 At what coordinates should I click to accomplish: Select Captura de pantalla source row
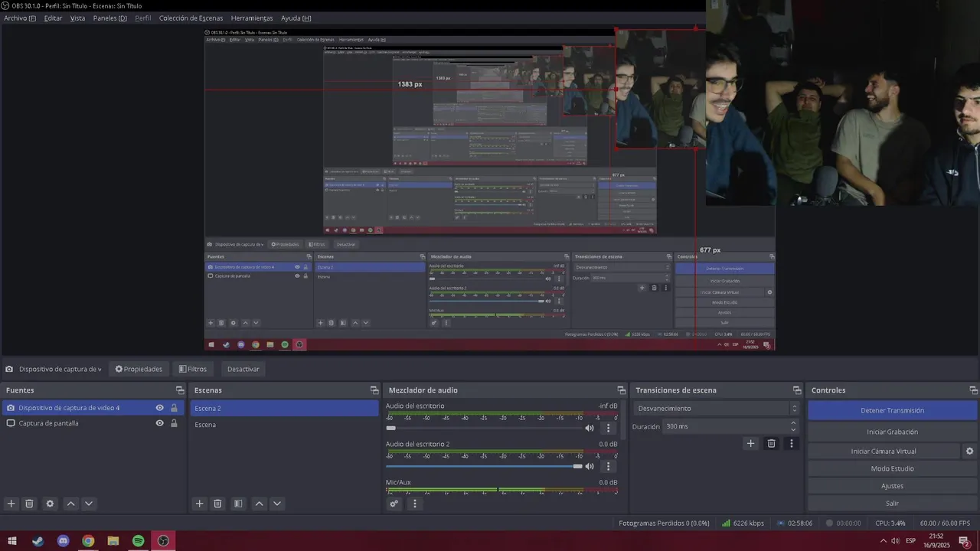coord(92,423)
